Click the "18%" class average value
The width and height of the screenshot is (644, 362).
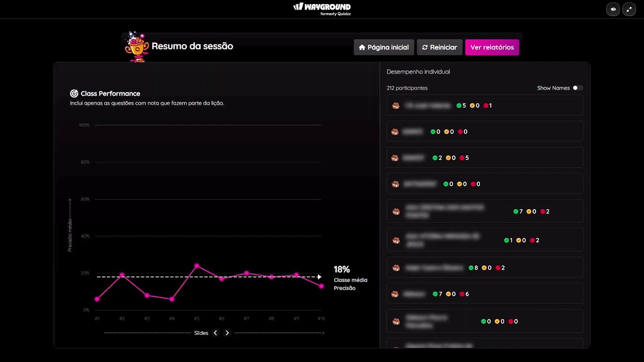pos(342,269)
